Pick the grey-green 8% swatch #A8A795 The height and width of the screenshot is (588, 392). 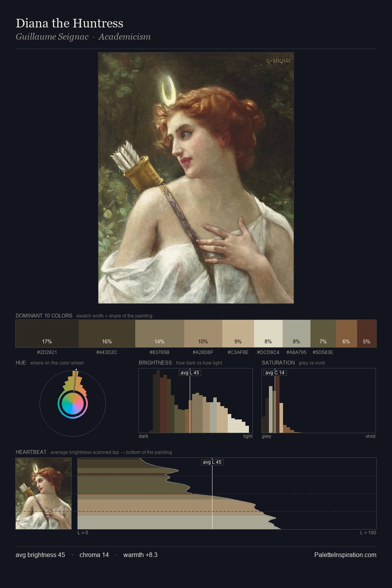tap(296, 334)
